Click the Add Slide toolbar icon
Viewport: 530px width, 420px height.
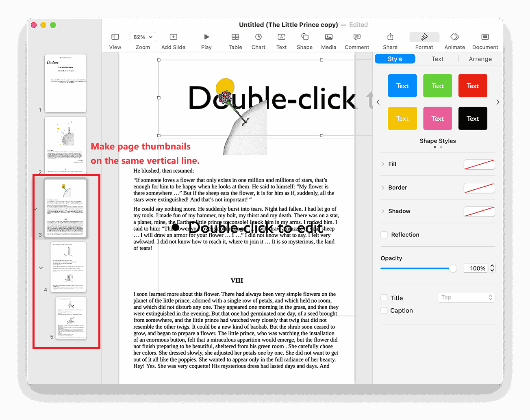click(x=173, y=37)
